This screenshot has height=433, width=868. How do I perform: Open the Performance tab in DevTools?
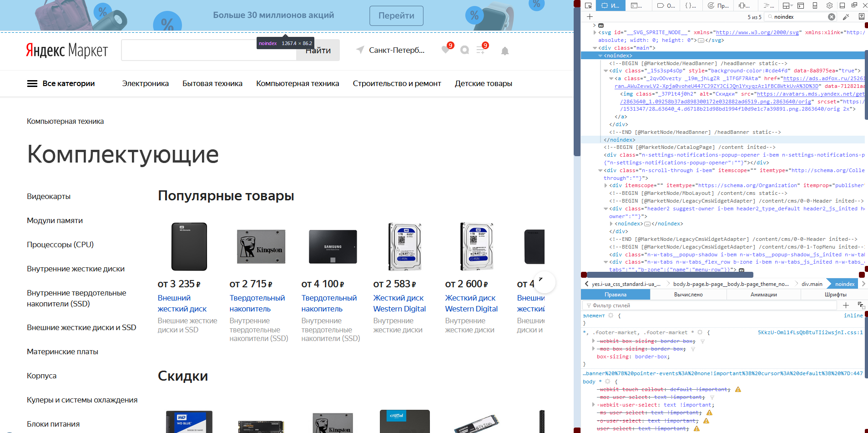pyautogui.click(x=718, y=5)
